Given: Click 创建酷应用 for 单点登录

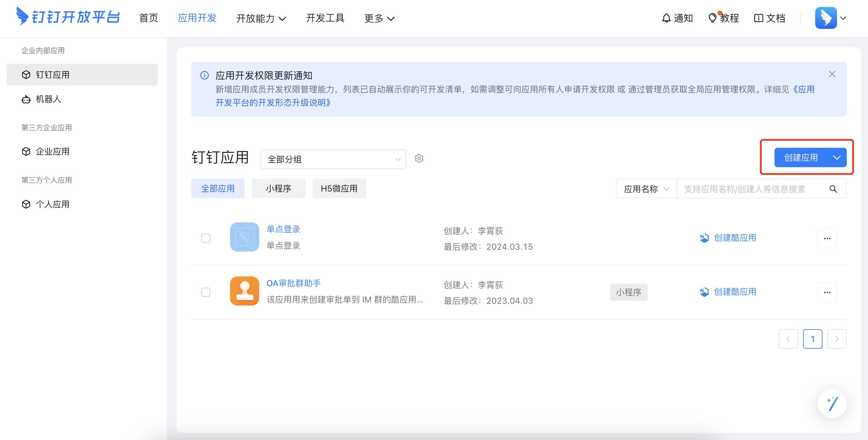Looking at the screenshot, I should coord(727,238).
